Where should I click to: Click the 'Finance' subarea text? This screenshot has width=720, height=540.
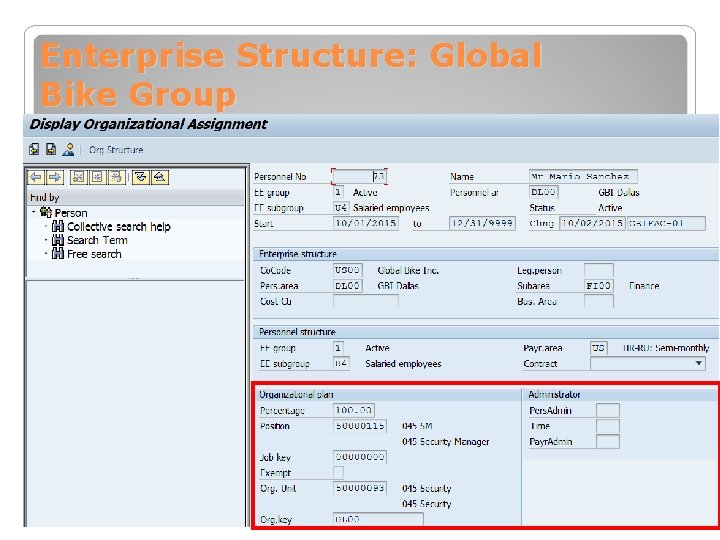pos(644,286)
